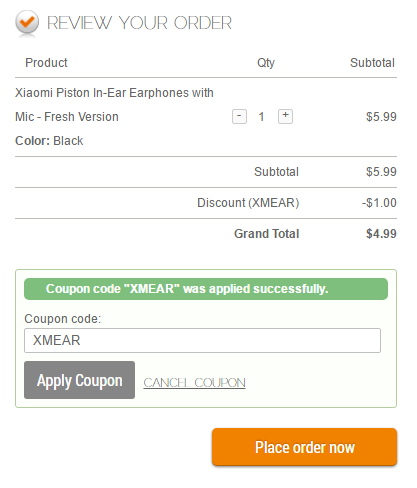417x488 pixels.
Task: Click the green coupon applied success message
Action: [x=206, y=289]
